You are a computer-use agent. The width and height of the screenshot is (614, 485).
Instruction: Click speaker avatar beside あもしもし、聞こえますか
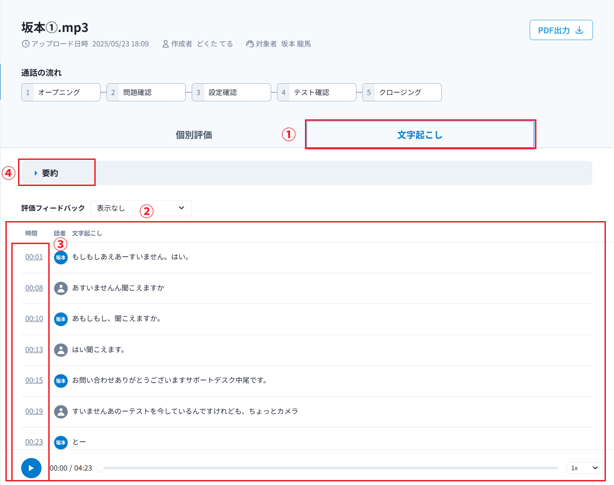(61, 319)
